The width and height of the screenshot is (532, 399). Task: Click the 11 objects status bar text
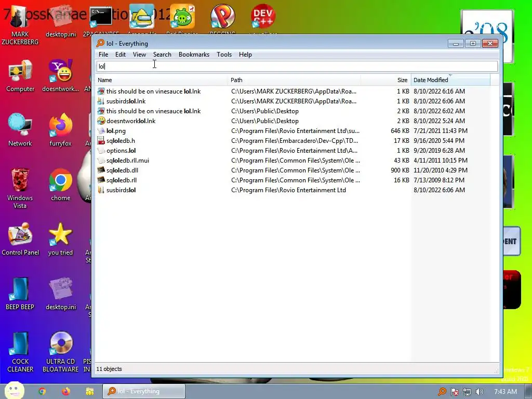109,369
